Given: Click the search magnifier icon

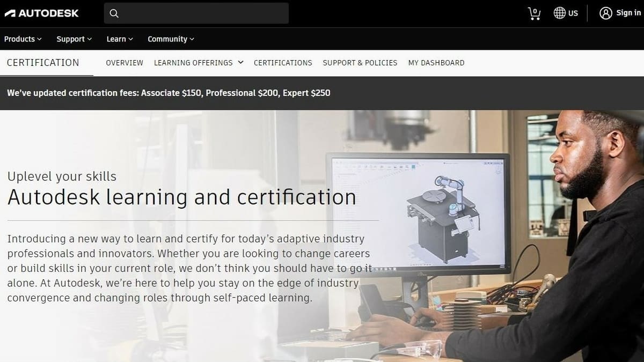Looking at the screenshot, I should [x=114, y=13].
